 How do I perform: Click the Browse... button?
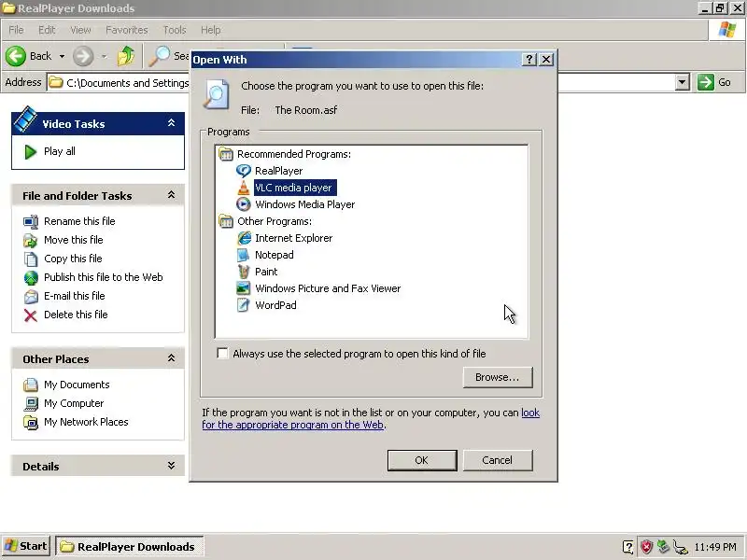498,377
